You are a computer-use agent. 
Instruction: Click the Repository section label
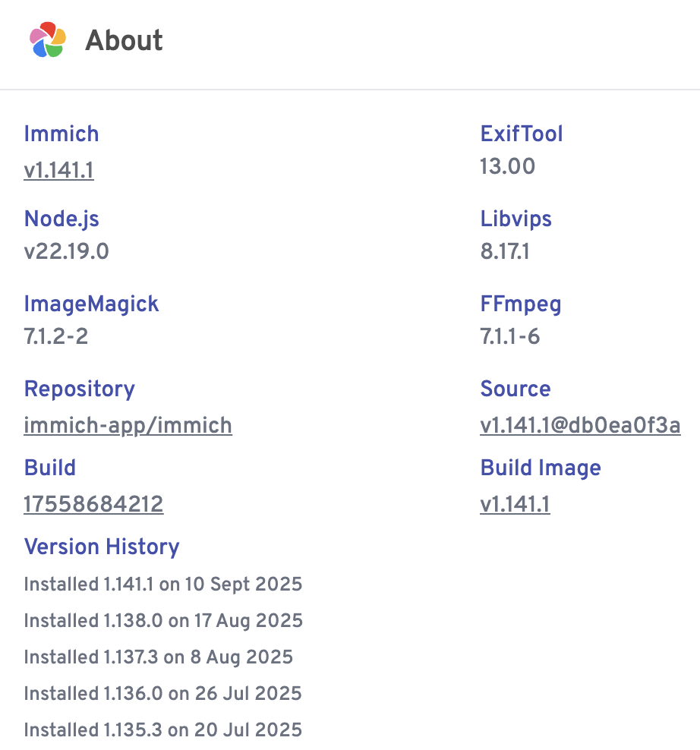click(79, 389)
